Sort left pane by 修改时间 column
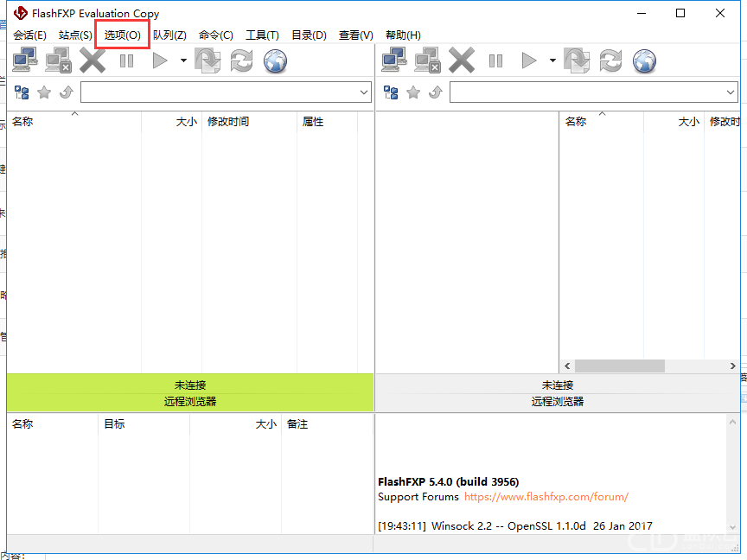The width and height of the screenshot is (747, 560). [x=249, y=122]
